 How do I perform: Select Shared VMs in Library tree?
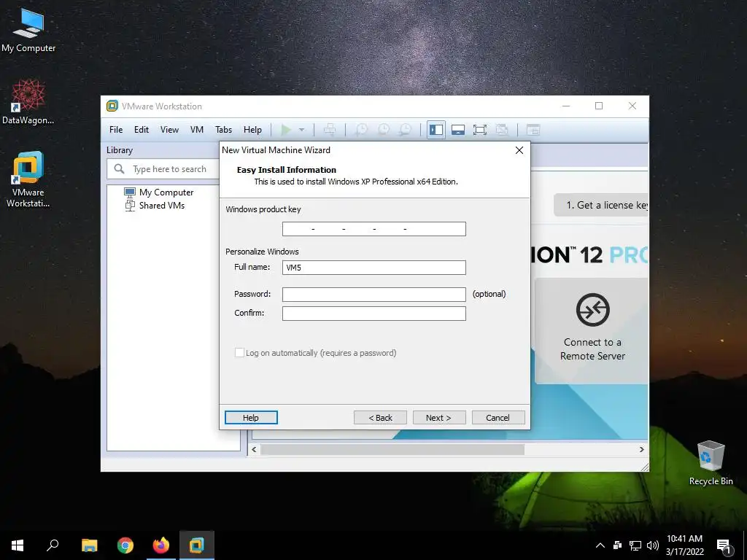pos(155,205)
